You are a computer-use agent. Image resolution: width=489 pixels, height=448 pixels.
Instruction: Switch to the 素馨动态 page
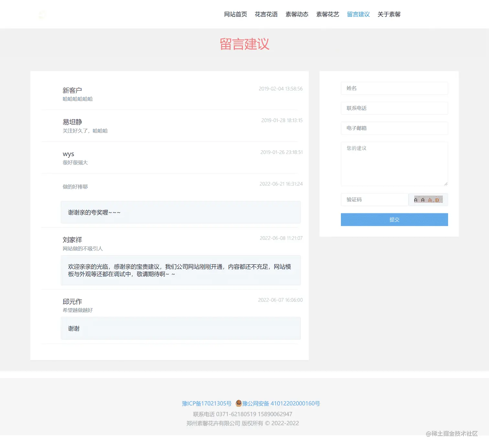(297, 14)
